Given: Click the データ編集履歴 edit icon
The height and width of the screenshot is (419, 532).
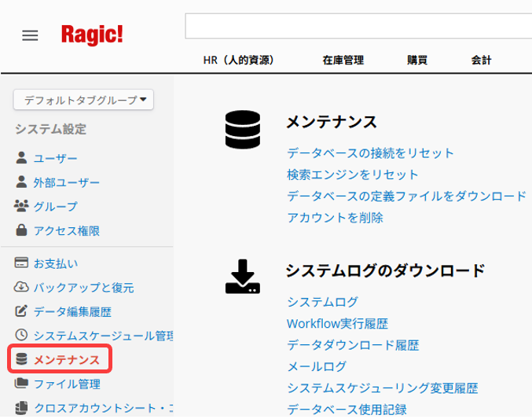Looking at the screenshot, I should (21, 311).
